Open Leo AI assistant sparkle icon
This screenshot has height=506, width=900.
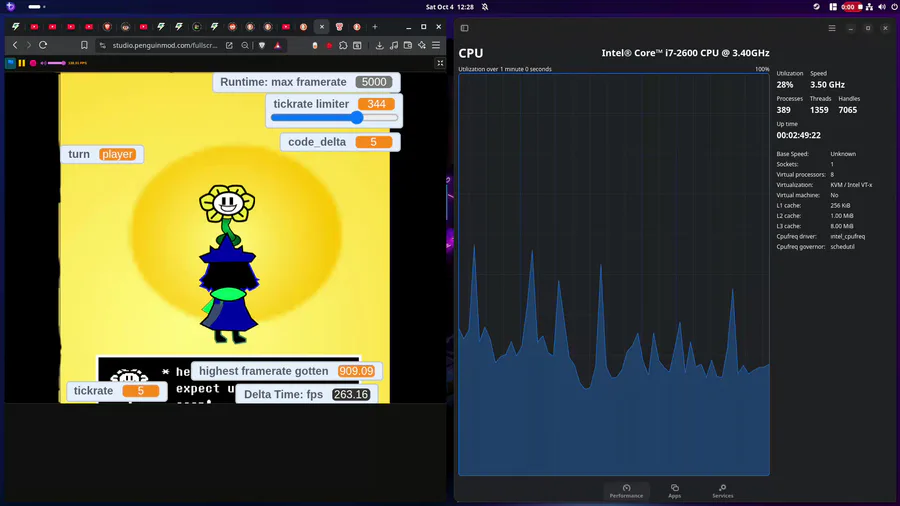[422, 45]
